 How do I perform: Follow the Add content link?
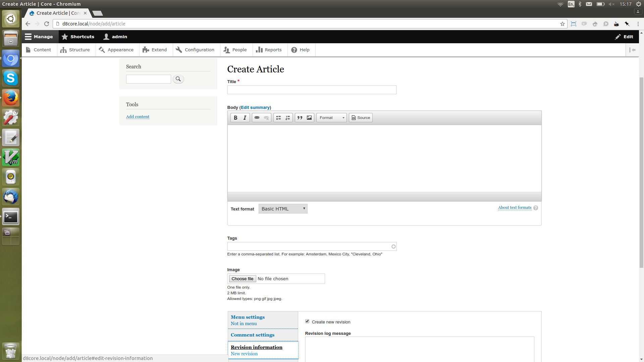coord(138,117)
